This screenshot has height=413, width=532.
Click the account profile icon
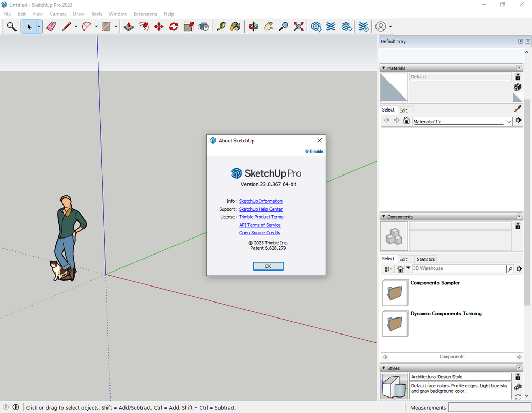pos(381,27)
